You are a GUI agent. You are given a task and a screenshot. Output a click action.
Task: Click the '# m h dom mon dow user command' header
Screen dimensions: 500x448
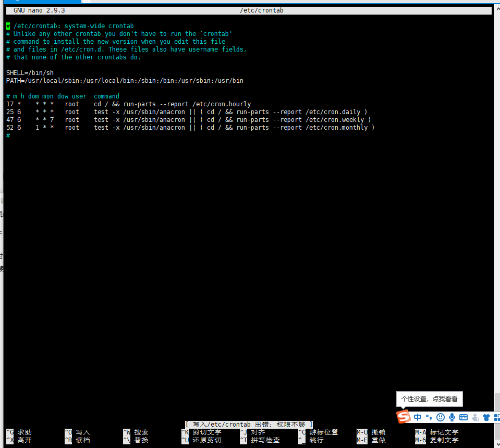(63, 96)
